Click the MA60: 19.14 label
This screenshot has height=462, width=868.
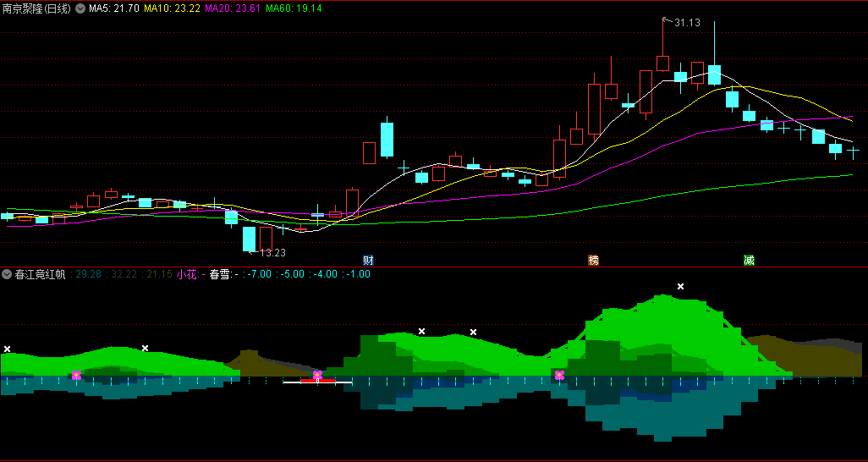[x=294, y=8]
